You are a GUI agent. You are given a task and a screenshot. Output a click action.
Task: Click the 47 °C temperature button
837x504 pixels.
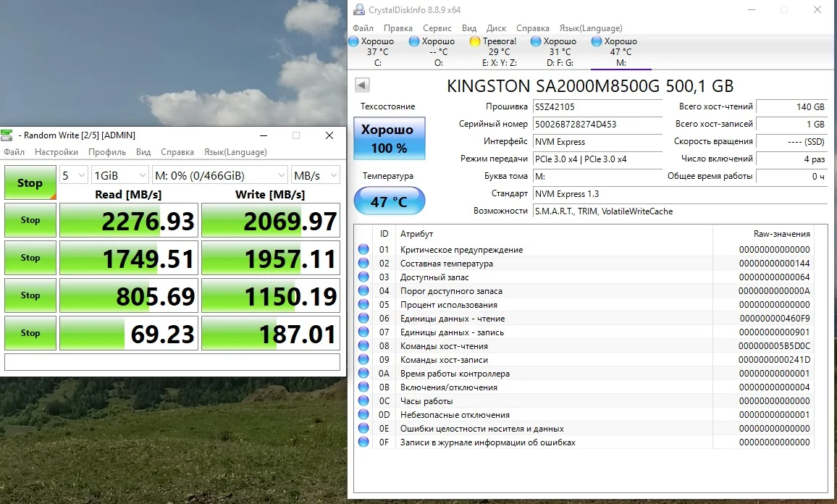click(x=389, y=201)
